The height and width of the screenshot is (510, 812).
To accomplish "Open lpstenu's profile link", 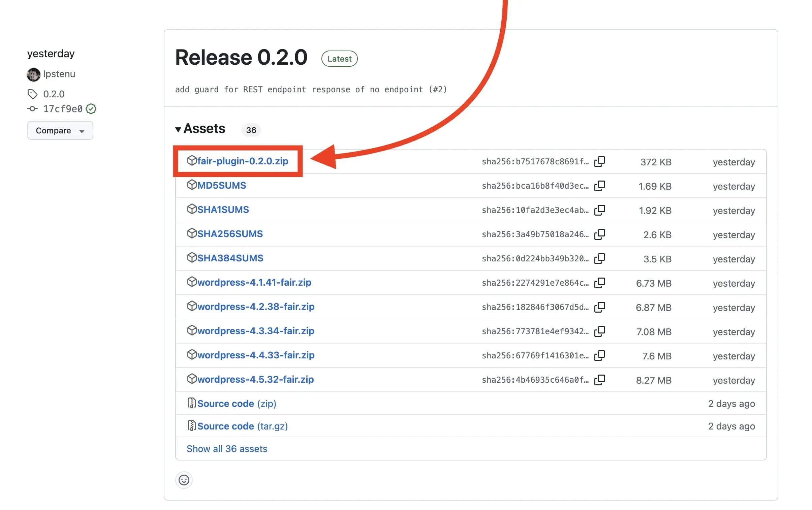I will [x=59, y=74].
